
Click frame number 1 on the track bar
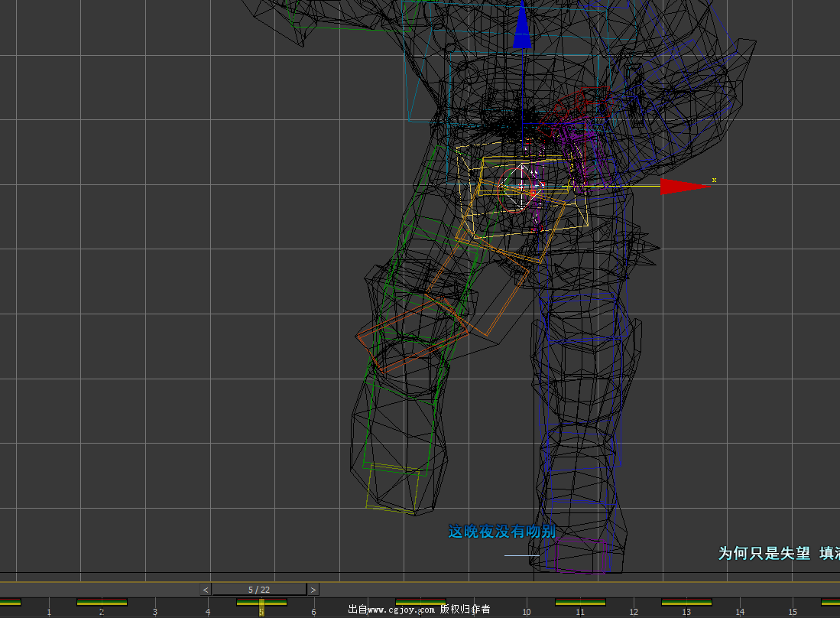[49, 612]
